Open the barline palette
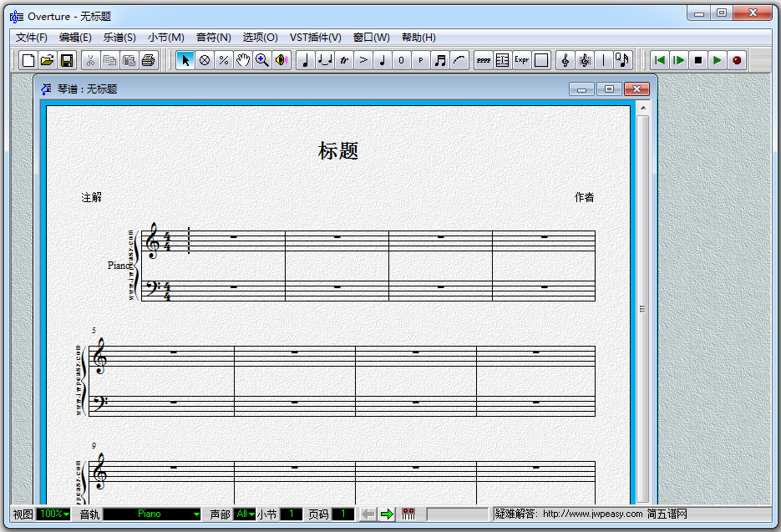Image resolution: width=781 pixels, height=532 pixels. [x=604, y=60]
